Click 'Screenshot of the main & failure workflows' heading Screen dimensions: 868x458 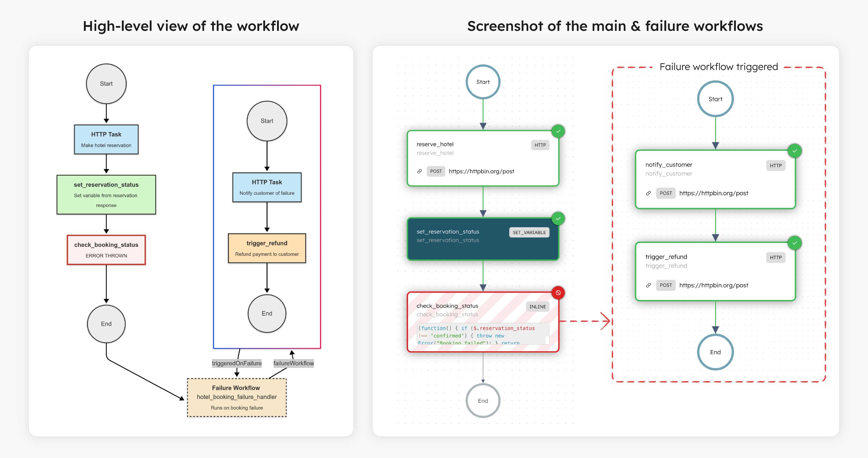615,26
